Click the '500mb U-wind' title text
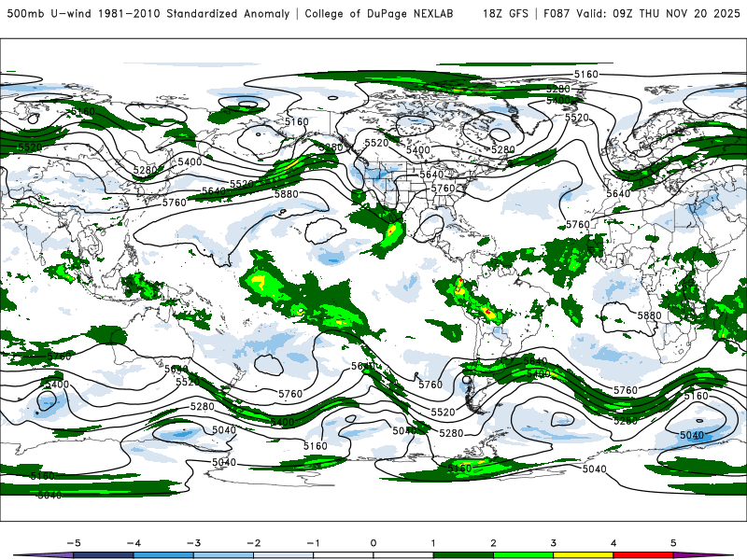Viewport: 747px width, 560px height. [x=49, y=13]
